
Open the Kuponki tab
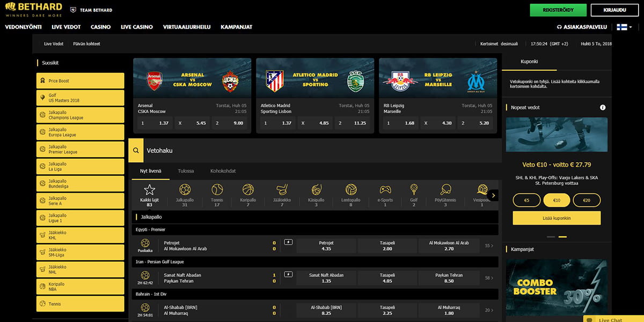pos(529,62)
